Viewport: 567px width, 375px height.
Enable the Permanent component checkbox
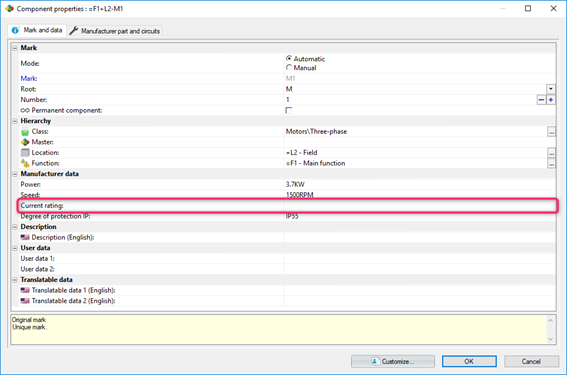289,110
